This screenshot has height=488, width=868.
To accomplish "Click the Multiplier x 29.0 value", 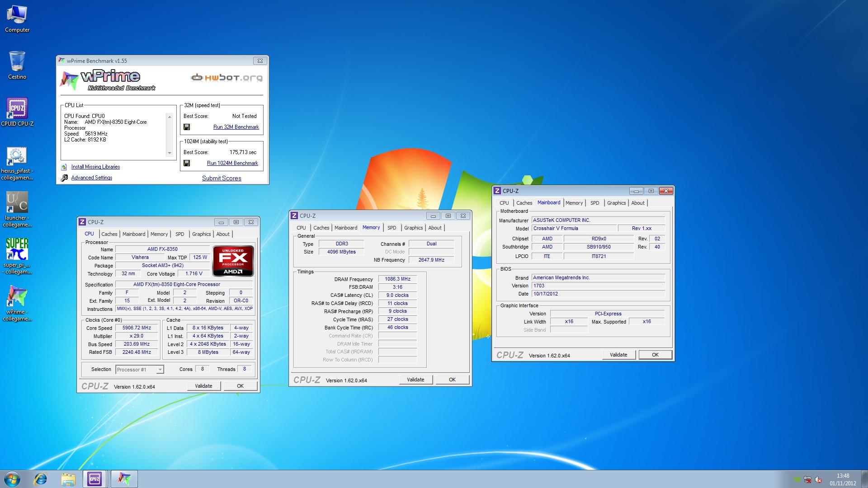I will [x=137, y=336].
